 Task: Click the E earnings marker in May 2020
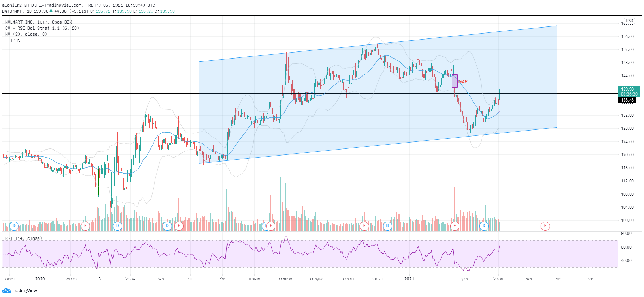click(179, 226)
